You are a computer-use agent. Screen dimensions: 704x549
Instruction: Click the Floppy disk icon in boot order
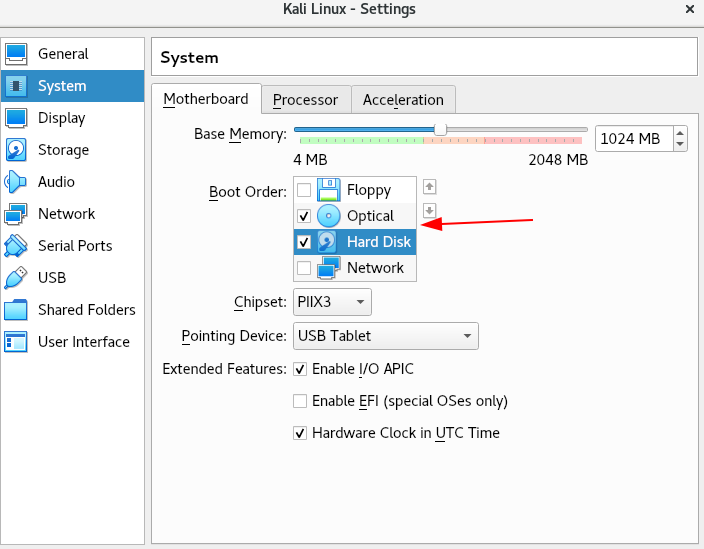(x=328, y=190)
